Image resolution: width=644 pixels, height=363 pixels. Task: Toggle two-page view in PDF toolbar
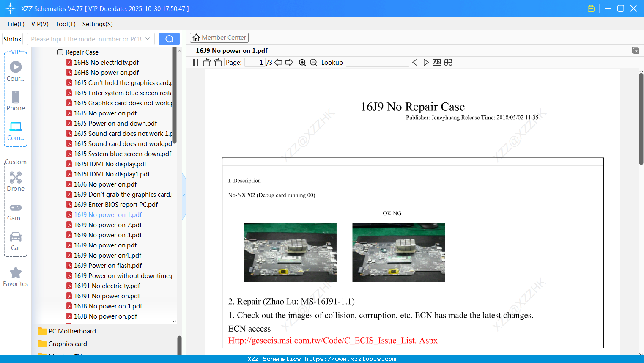click(x=194, y=63)
